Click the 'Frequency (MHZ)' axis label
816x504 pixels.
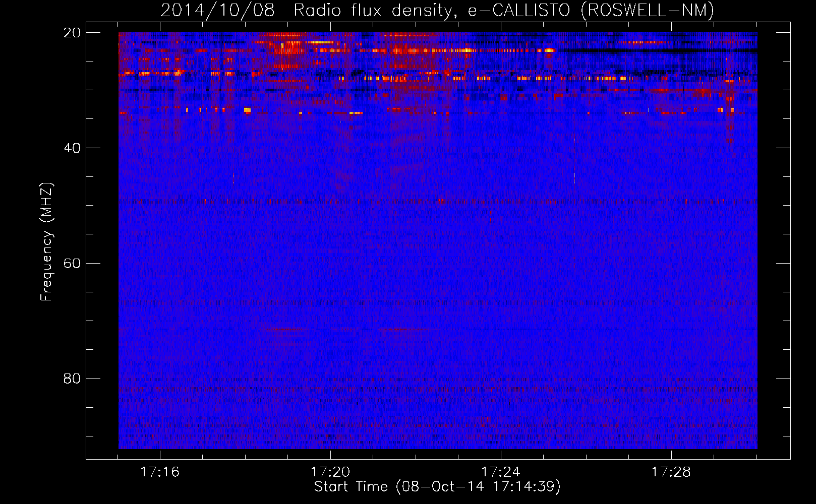(46, 241)
